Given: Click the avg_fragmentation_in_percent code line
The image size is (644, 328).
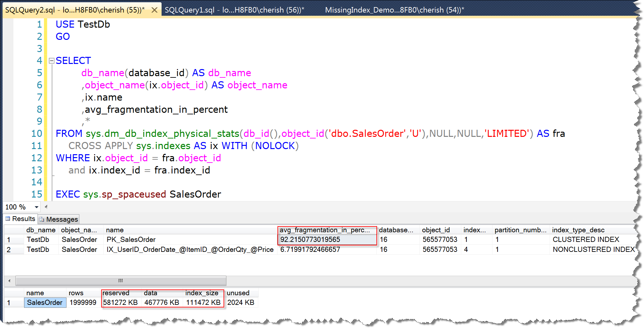Looking at the screenshot, I should tap(154, 110).
